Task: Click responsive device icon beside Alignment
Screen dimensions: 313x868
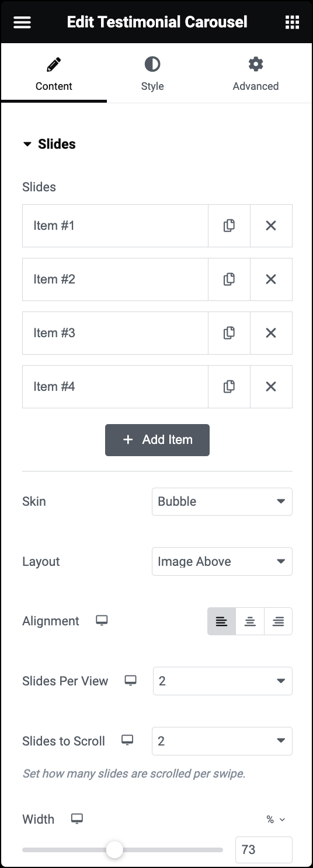Action: pyautogui.click(x=102, y=621)
